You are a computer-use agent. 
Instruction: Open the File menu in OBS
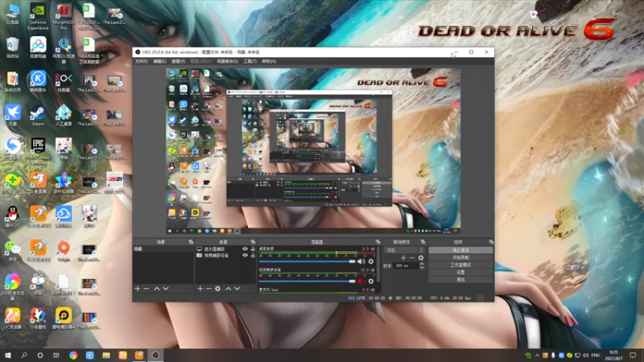tap(142, 61)
